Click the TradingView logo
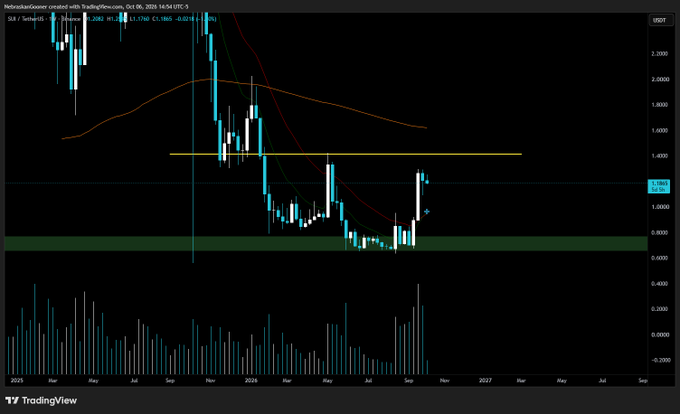This screenshot has height=414, width=680. (41, 401)
